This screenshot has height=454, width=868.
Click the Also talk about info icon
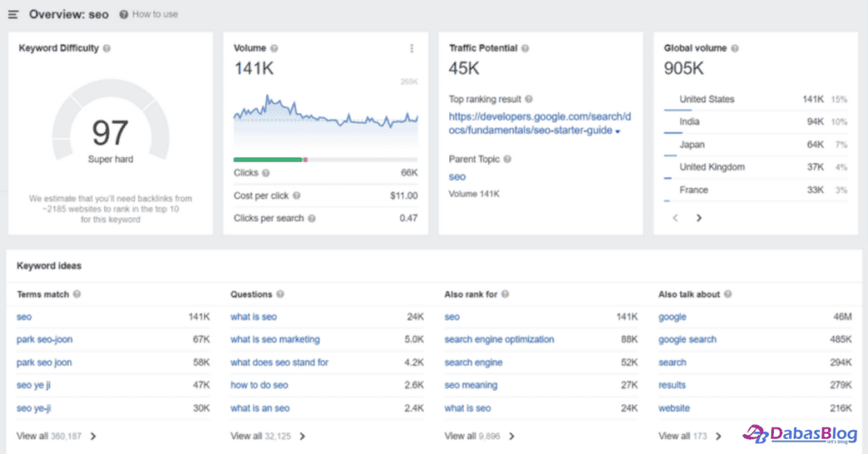[x=728, y=294]
